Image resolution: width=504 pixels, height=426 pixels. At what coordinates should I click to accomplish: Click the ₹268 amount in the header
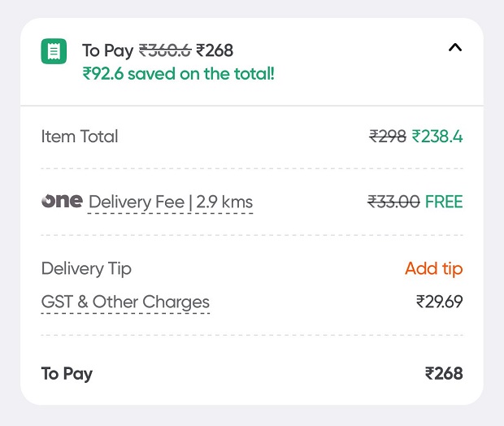(215, 51)
